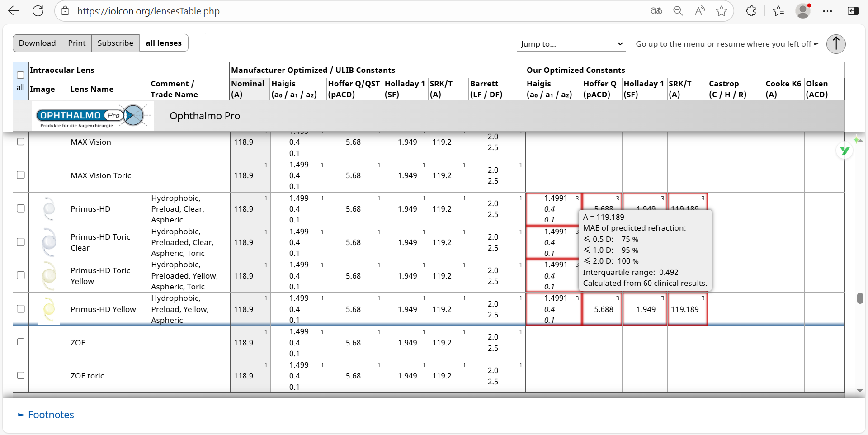Open the Primus-HD Yellow lens image
868x435 pixels.
pos(49,309)
